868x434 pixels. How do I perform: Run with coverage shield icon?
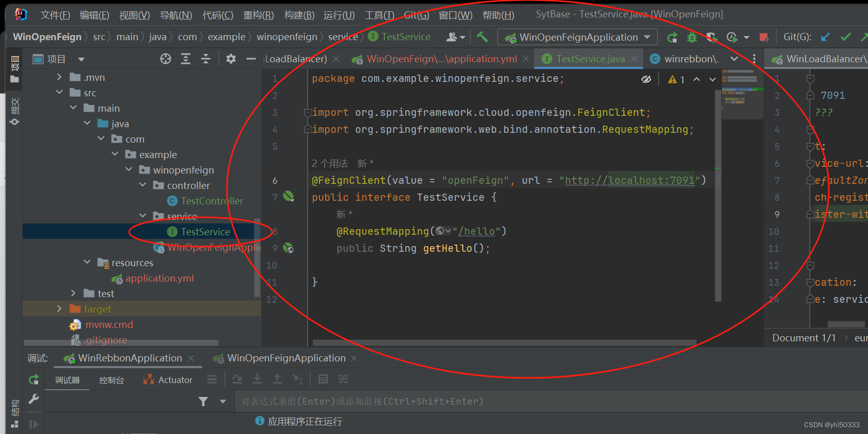tap(712, 37)
